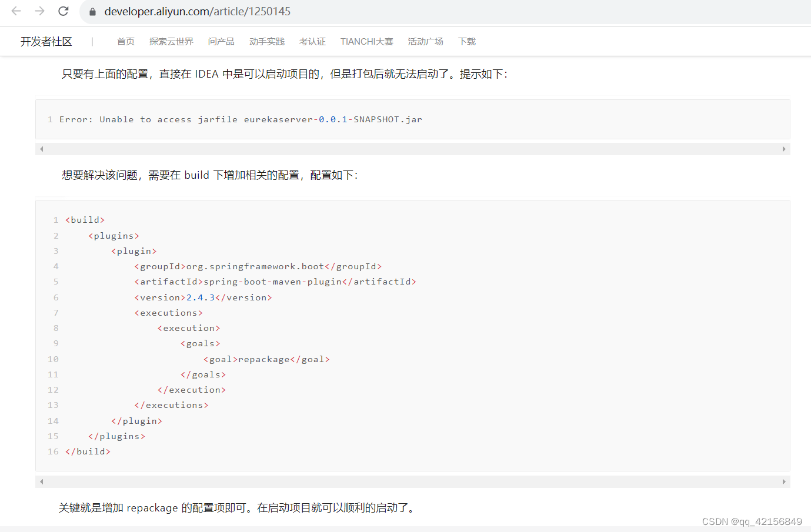The image size is (811, 532).
Task: Select 探索云世界 in the navigation bar
Action: [171, 41]
